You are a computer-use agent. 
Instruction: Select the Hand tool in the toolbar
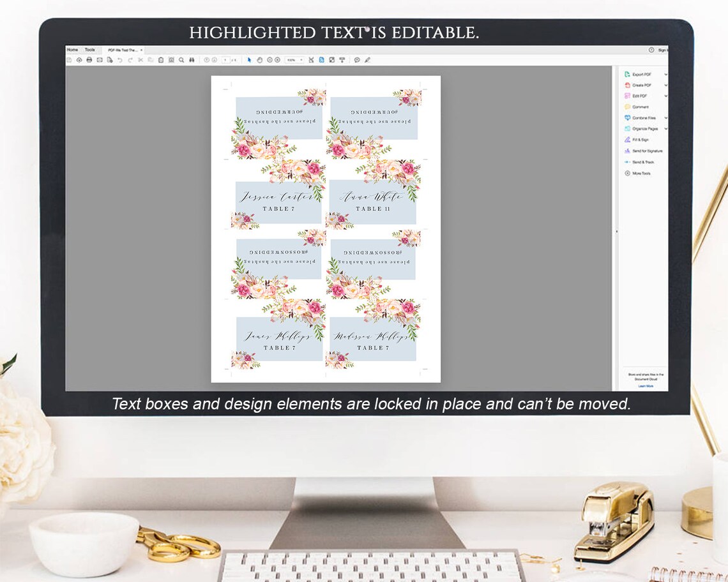coord(260,60)
